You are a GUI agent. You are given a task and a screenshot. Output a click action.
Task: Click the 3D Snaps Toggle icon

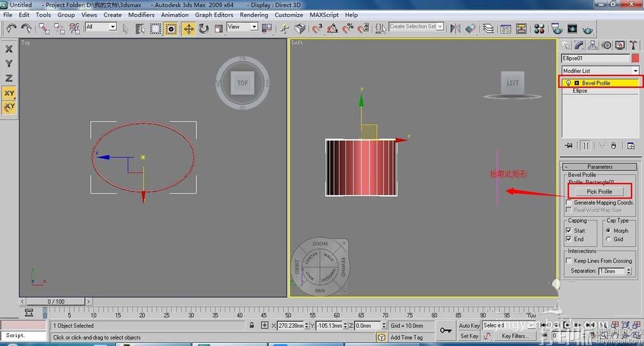[x=317, y=28]
